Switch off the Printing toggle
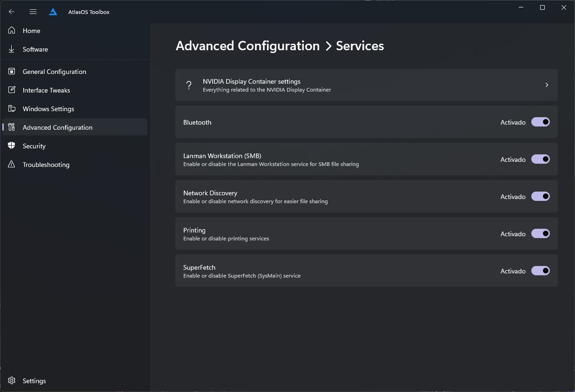 [x=540, y=233]
